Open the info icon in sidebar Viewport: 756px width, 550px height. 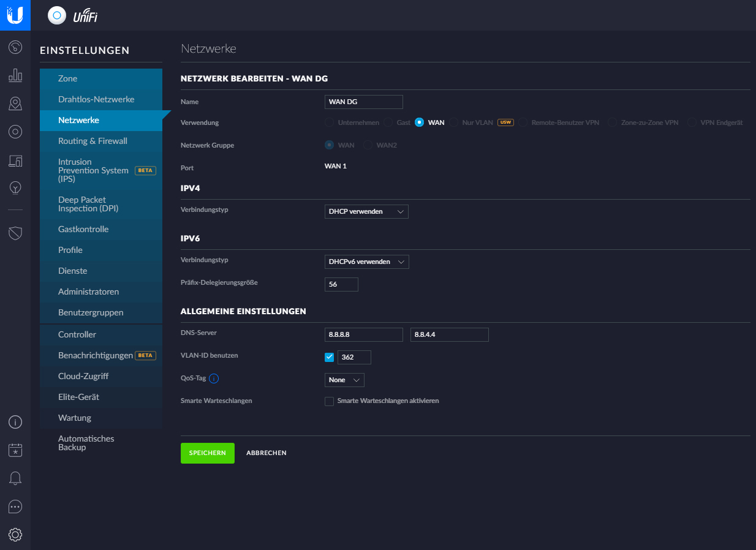click(15, 422)
